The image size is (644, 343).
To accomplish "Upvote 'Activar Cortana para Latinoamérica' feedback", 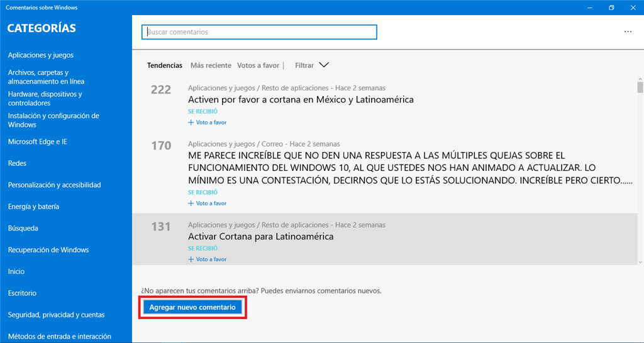I will 208,259.
